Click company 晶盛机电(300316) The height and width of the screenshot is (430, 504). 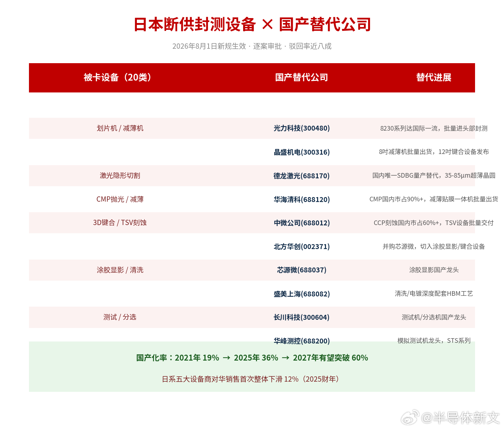point(302,152)
